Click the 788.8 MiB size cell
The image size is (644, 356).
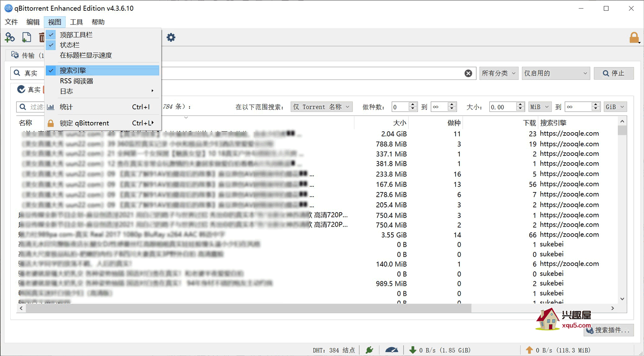[x=391, y=144]
